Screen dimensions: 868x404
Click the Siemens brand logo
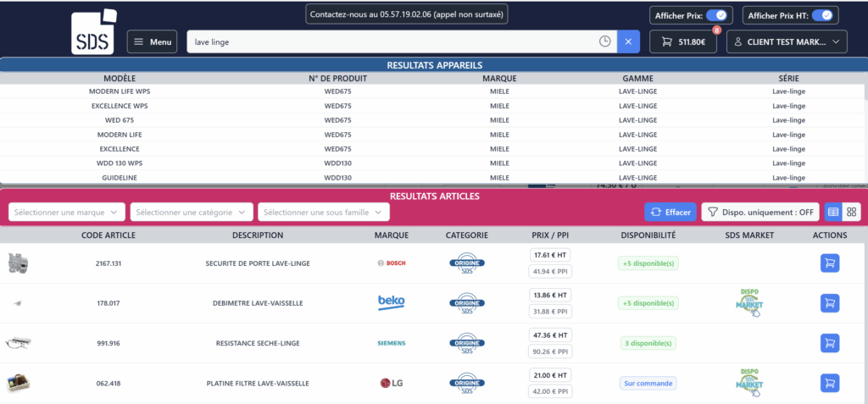tap(392, 343)
